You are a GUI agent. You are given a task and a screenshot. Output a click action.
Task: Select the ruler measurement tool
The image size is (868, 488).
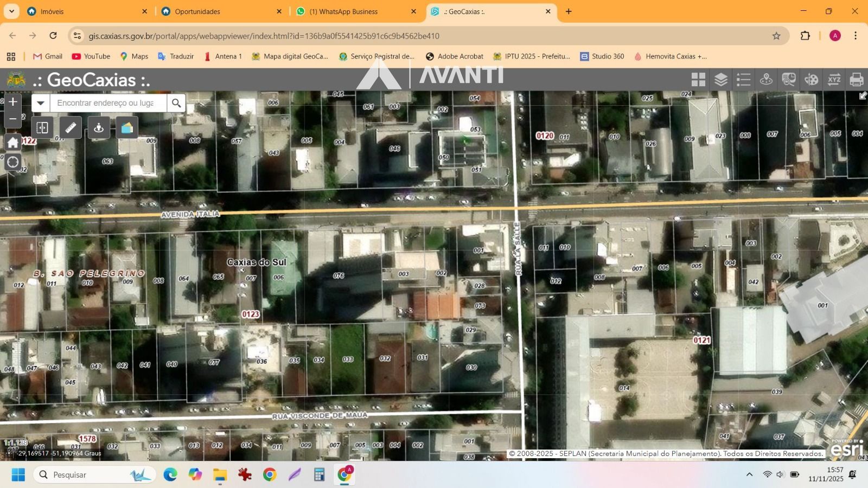(x=71, y=127)
